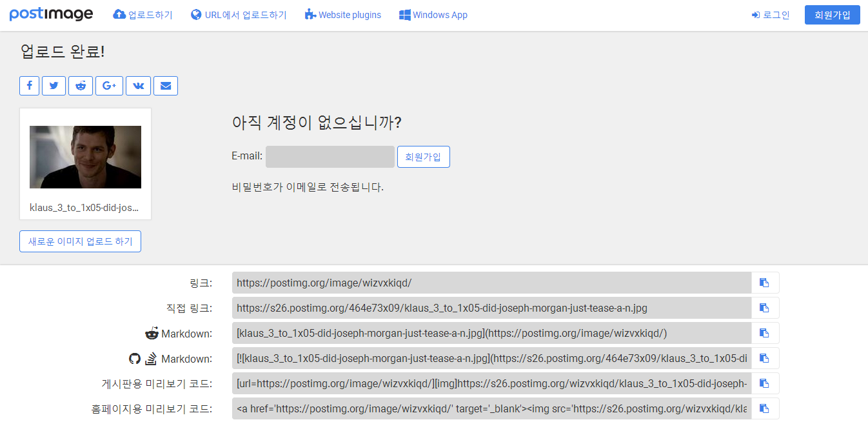Share image on VK

coord(138,86)
